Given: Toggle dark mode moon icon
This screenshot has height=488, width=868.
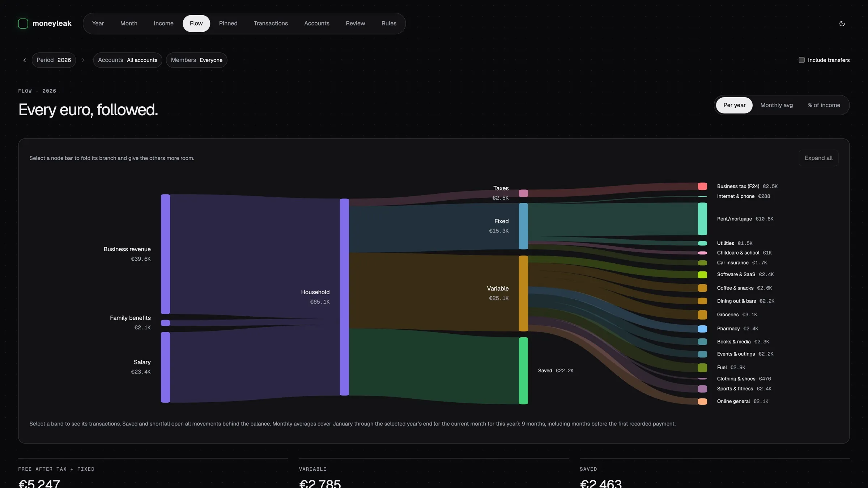Looking at the screenshot, I should click(x=842, y=23).
